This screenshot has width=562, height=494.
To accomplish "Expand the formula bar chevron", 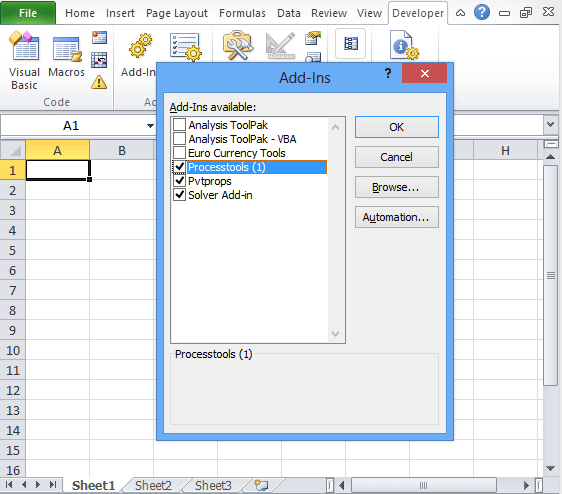I will click(x=551, y=125).
